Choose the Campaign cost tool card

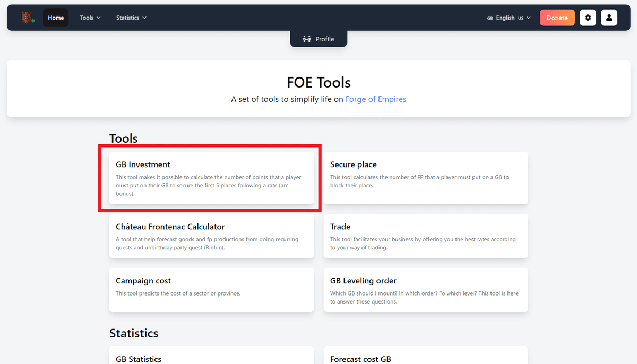211,290
